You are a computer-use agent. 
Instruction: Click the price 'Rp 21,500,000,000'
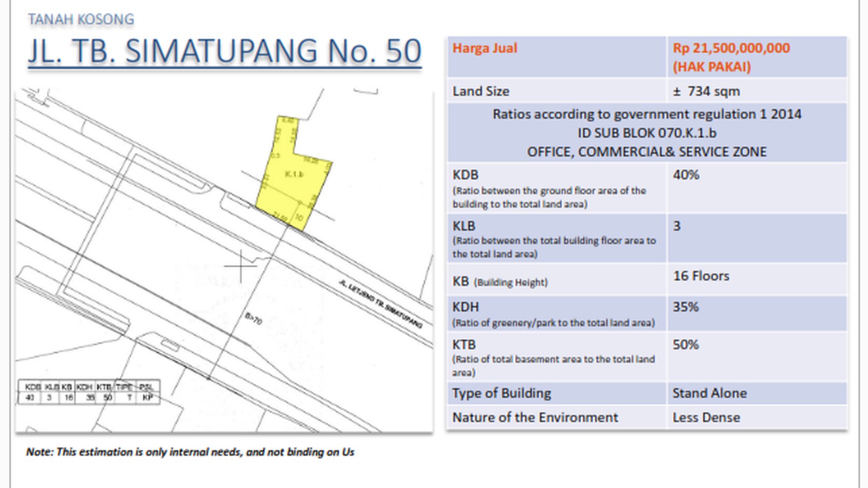[x=731, y=48]
